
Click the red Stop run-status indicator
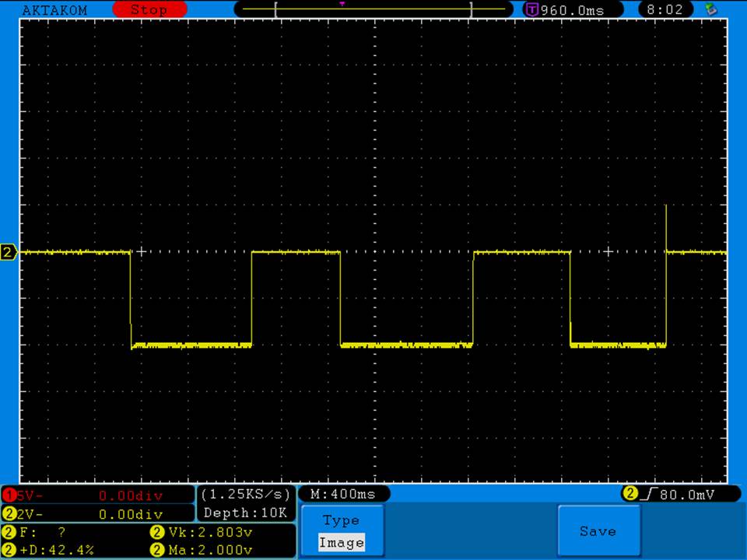coord(149,10)
